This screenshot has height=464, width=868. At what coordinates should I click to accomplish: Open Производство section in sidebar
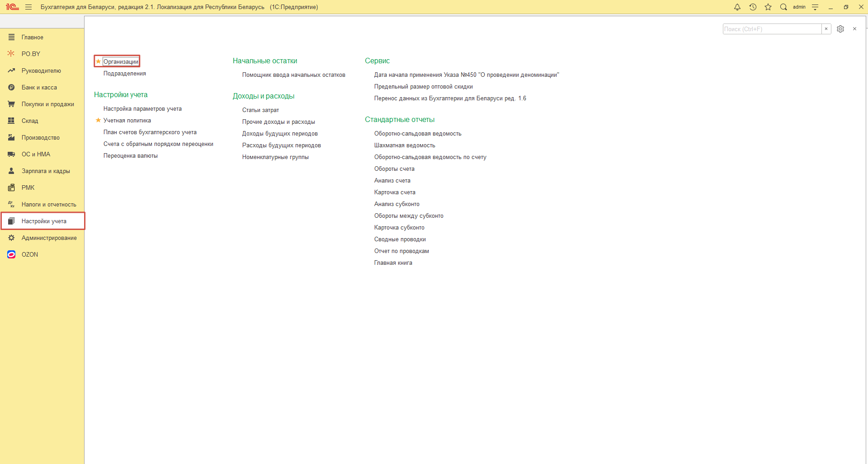pyautogui.click(x=42, y=137)
